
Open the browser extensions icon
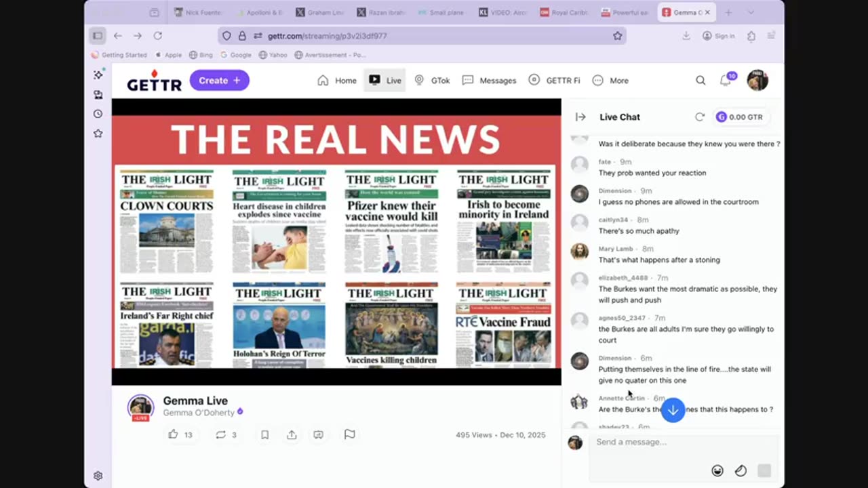tap(751, 36)
